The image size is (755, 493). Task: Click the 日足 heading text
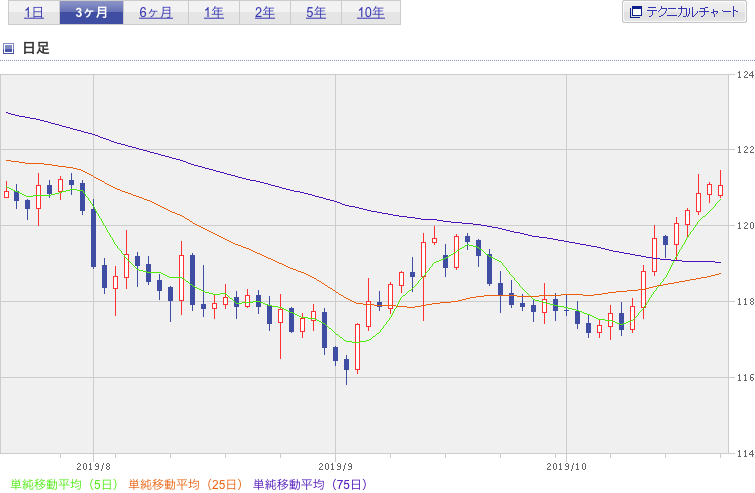point(36,48)
